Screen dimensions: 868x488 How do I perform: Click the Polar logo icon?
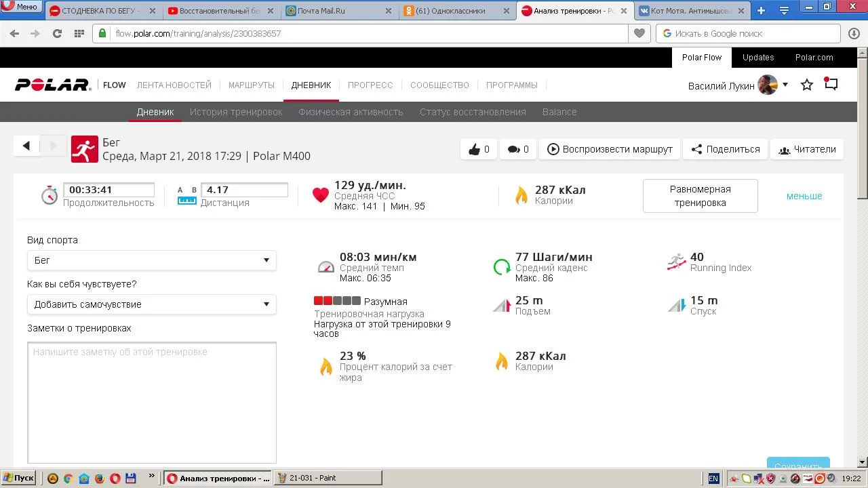coord(53,85)
